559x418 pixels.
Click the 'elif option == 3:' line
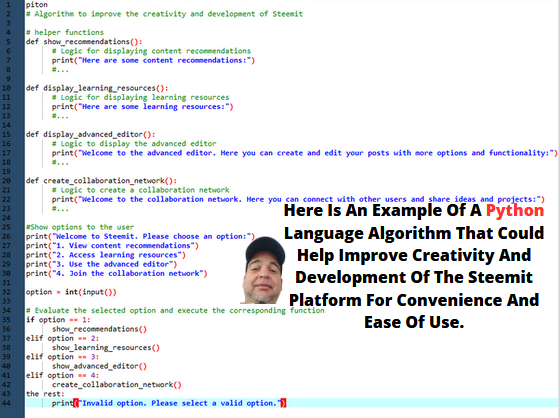pyautogui.click(x=62, y=357)
